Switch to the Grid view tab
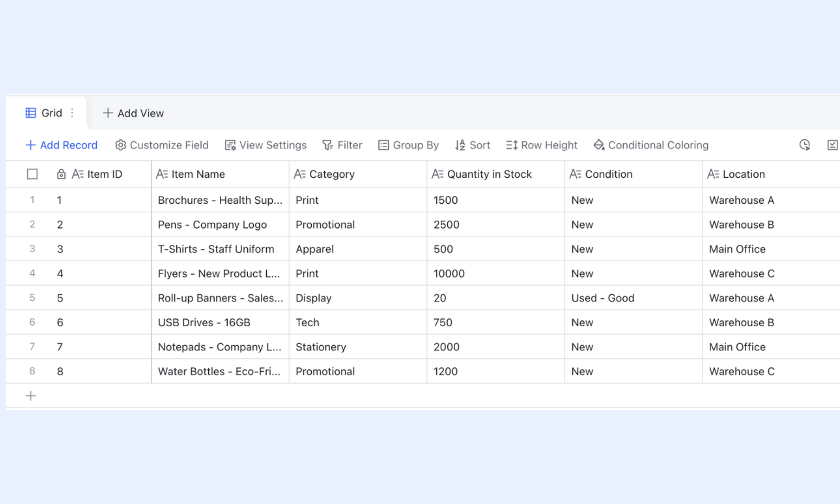The height and width of the screenshot is (504, 840). tap(46, 113)
